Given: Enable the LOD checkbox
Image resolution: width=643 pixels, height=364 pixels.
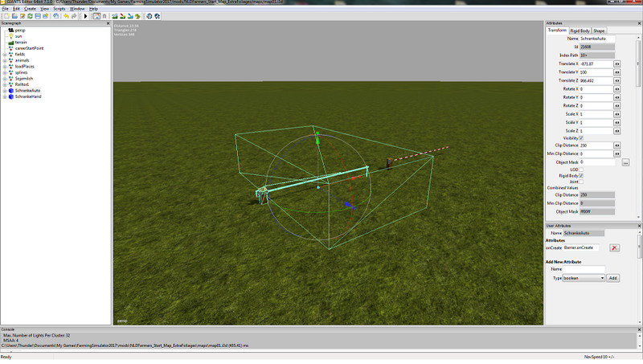Looking at the screenshot, I should tap(582, 170).
